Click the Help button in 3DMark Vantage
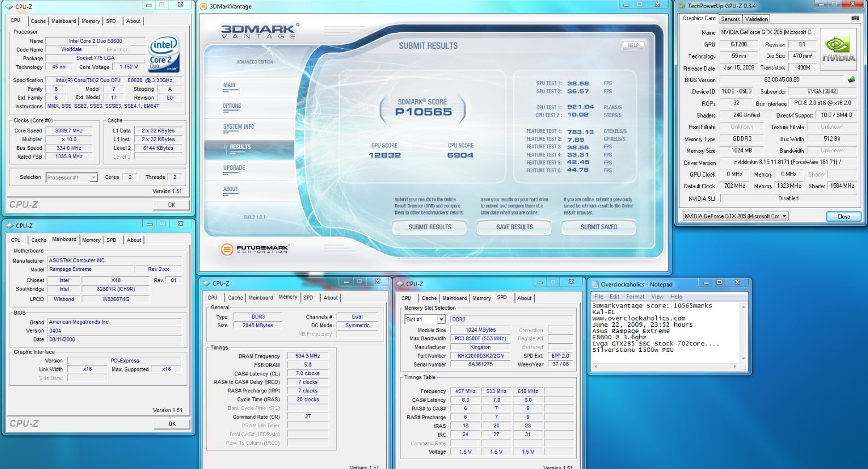868x469 pixels. [x=633, y=45]
